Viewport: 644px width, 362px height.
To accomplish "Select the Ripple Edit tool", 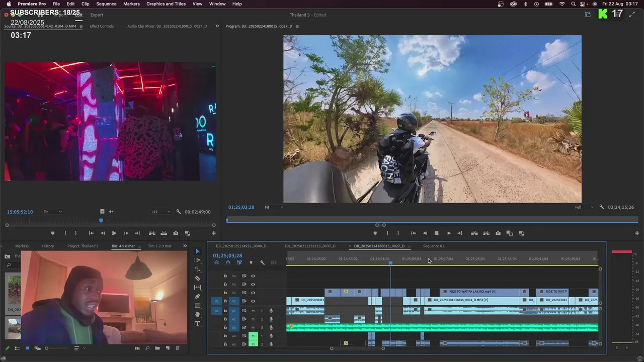I will click(197, 269).
